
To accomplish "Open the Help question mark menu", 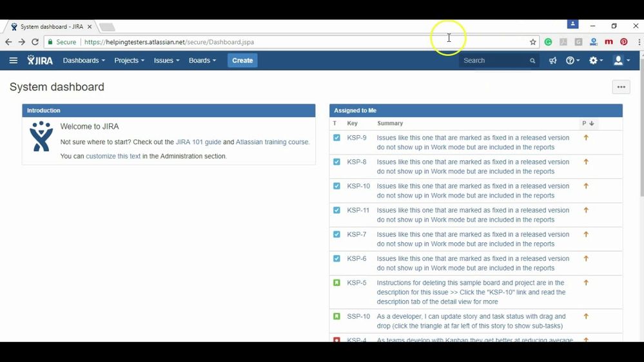I will (572, 61).
